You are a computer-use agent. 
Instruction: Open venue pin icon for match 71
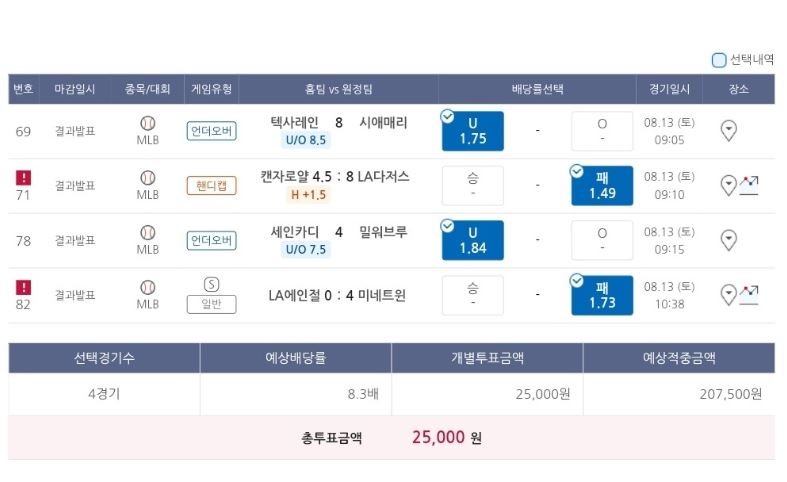tap(728, 185)
